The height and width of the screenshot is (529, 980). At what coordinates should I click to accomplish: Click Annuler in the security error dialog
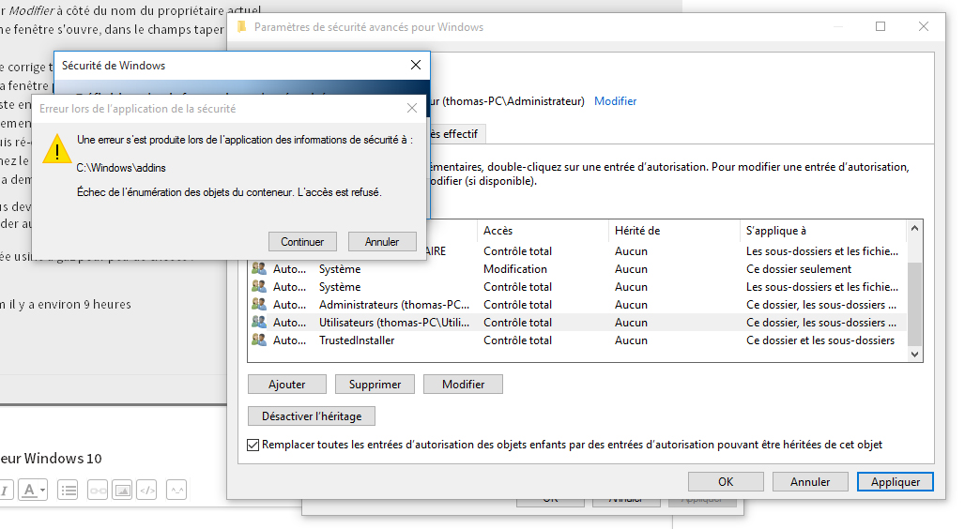[x=382, y=242]
